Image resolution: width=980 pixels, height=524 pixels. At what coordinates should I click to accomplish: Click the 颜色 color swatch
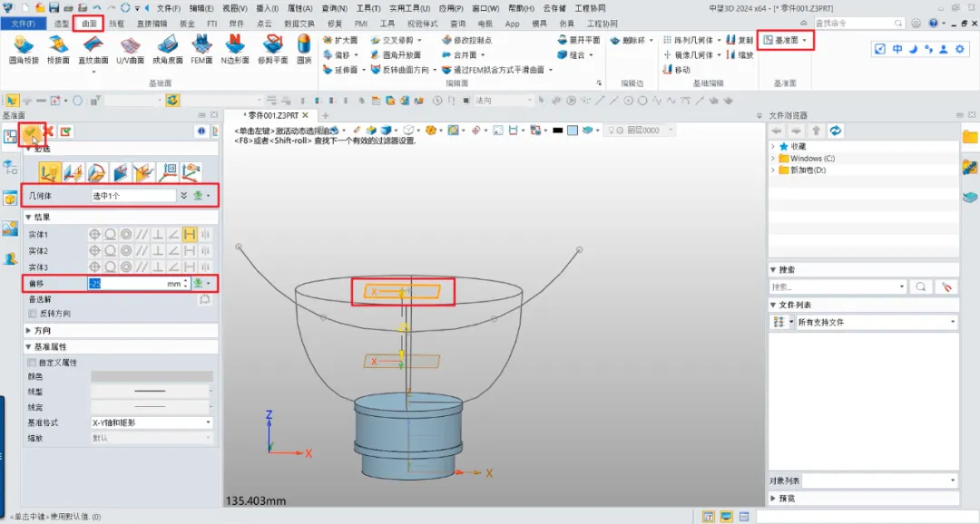[152, 376]
